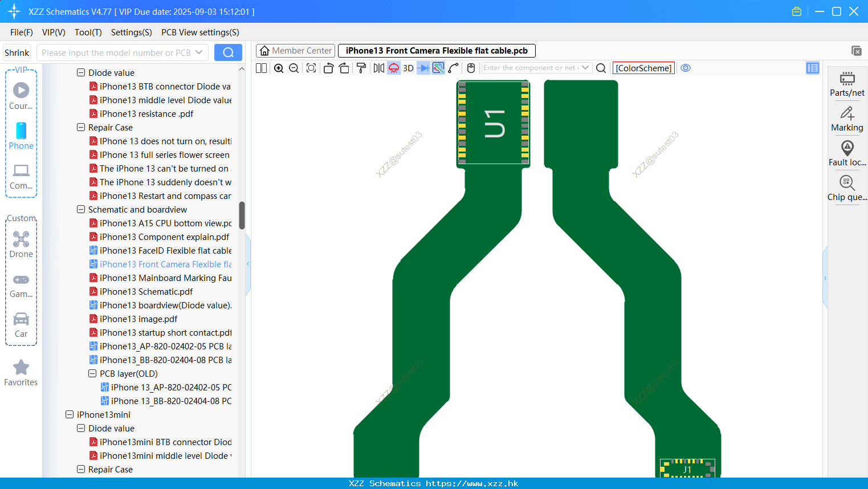Toggle the right side panel icon
Screen dimensions: 868x489
coord(813,68)
